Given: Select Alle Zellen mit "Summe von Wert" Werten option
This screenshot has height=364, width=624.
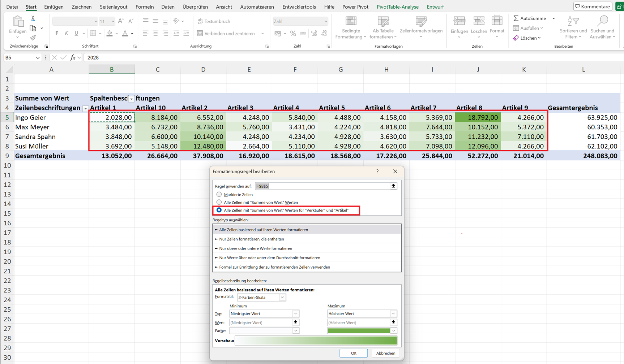Looking at the screenshot, I should click(219, 202).
